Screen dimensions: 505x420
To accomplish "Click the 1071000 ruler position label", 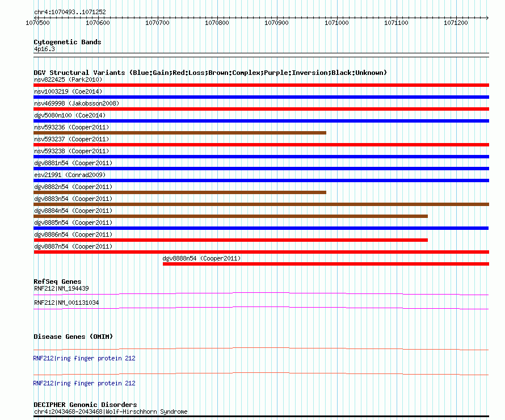I will 336,23.
